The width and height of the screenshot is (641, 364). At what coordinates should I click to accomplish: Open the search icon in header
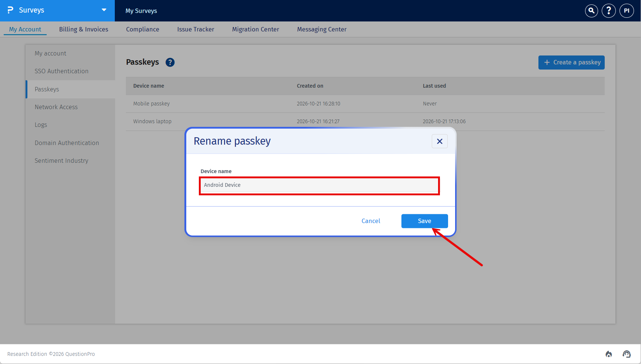tap(591, 11)
